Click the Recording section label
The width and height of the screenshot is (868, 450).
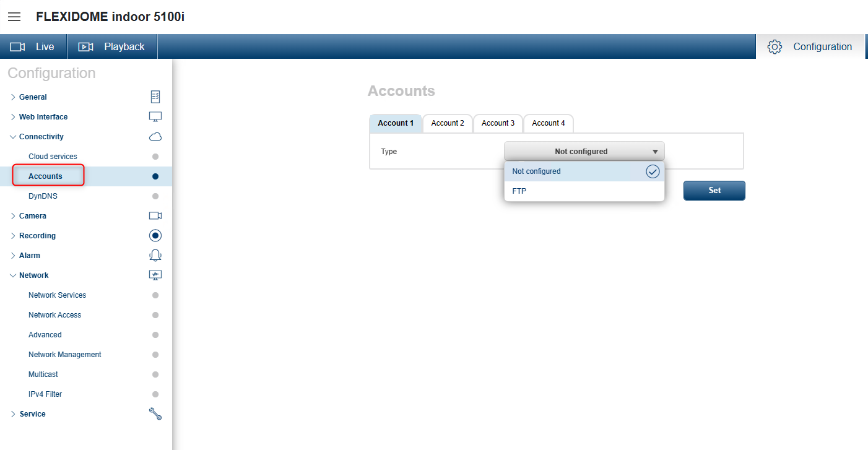click(37, 236)
